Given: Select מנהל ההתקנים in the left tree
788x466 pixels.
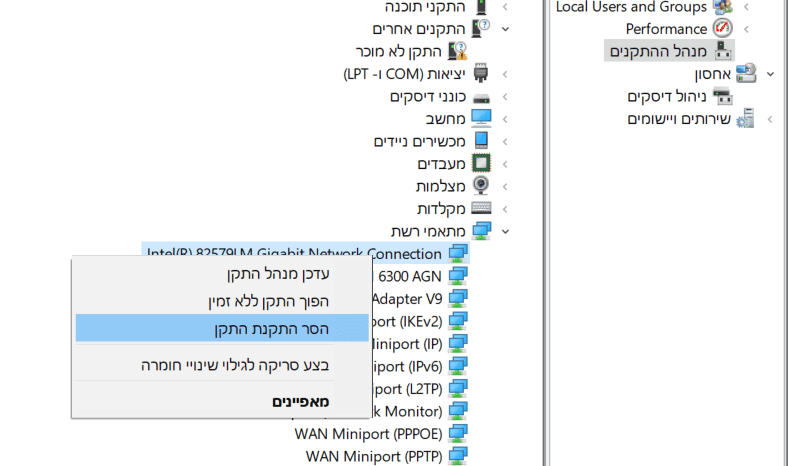Looking at the screenshot, I should [658, 51].
